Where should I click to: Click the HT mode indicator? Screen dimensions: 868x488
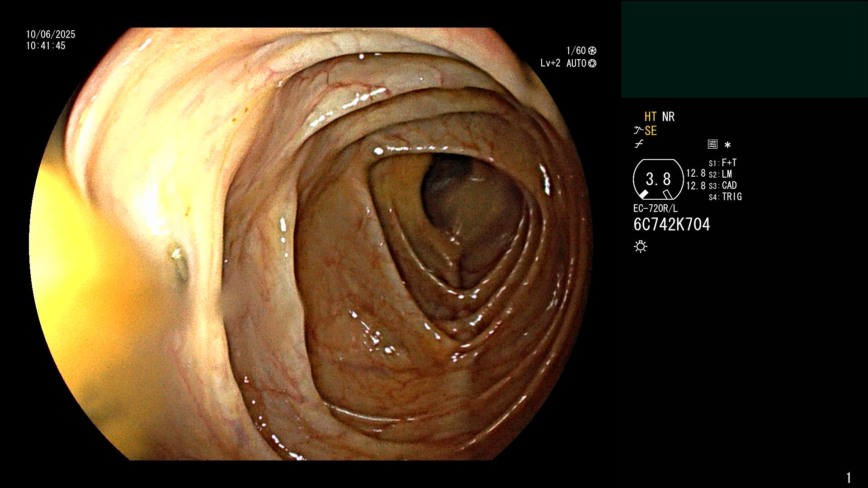click(x=650, y=117)
